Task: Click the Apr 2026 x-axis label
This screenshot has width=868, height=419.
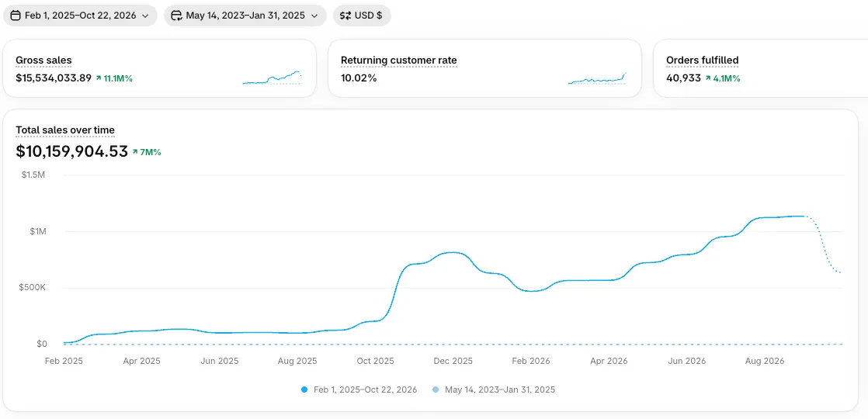Action: point(609,361)
